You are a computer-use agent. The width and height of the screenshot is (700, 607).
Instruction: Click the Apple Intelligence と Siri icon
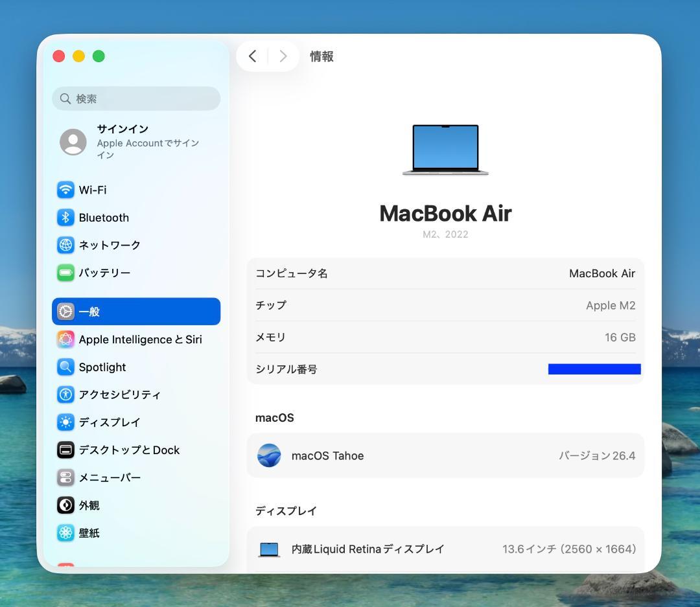65,339
